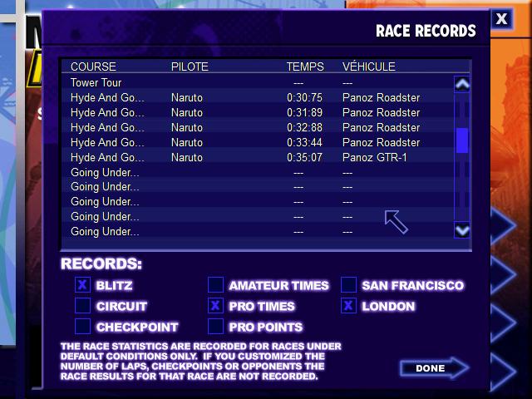The height and width of the screenshot is (399, 532).
Task: Enable the Checkpoint records checkbox
Action: (82, 327)
